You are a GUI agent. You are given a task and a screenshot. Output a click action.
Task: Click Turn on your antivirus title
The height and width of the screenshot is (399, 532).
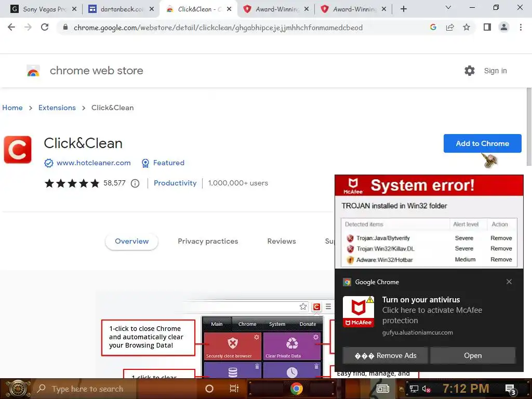click(x=421, y=300)
